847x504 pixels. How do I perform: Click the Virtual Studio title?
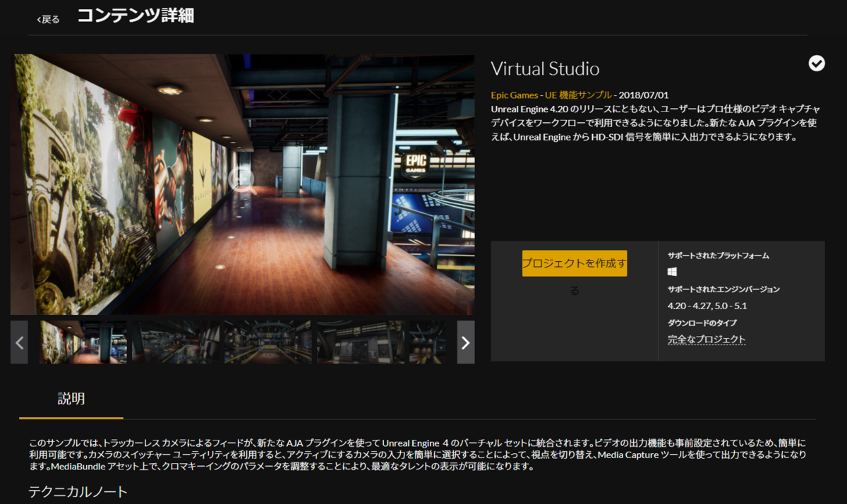pos(545,68)
